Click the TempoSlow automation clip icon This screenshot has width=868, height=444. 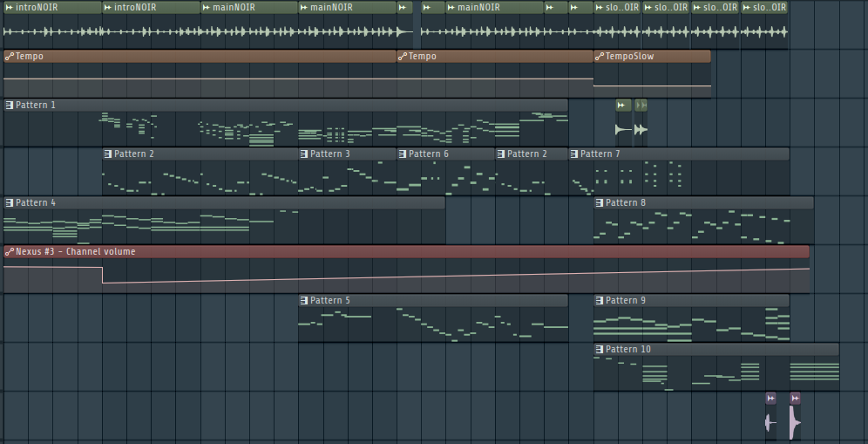(599, 56)
